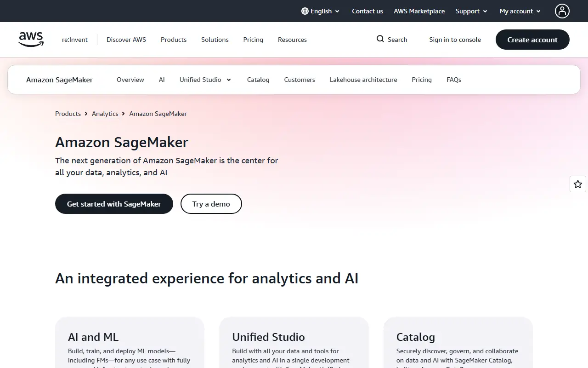Open the SageMaker subnav Pricing tab
The image size is (588, 368).
point(422,80)
